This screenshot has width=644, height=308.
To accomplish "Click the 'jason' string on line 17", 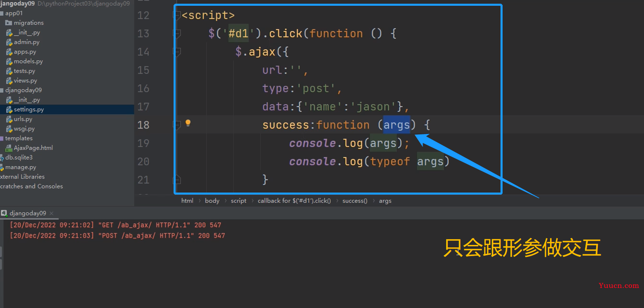I will click(x=374, y=107).
